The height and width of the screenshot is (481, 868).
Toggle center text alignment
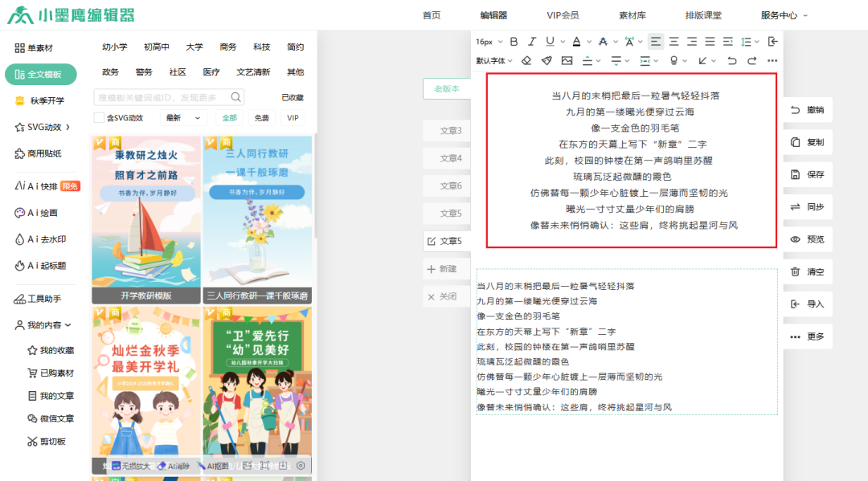click(x=673, y=40)
